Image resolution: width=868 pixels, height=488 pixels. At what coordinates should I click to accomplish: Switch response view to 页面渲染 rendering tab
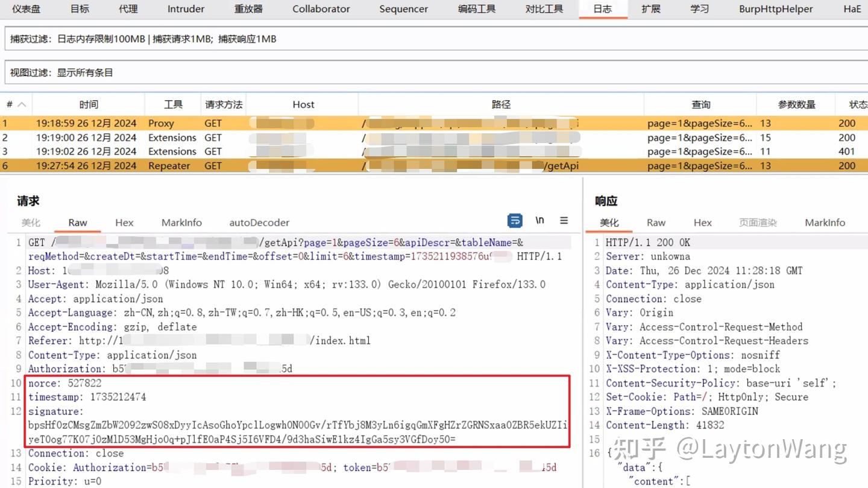(x=758, y=223)
